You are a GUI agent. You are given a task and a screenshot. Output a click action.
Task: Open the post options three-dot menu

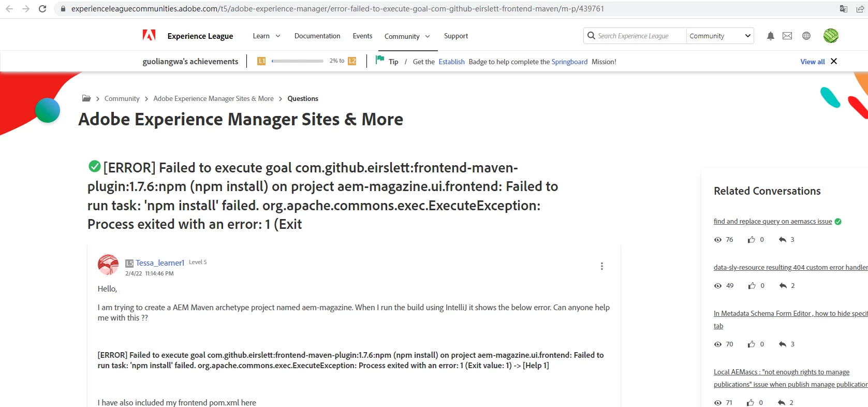point(601,266)
